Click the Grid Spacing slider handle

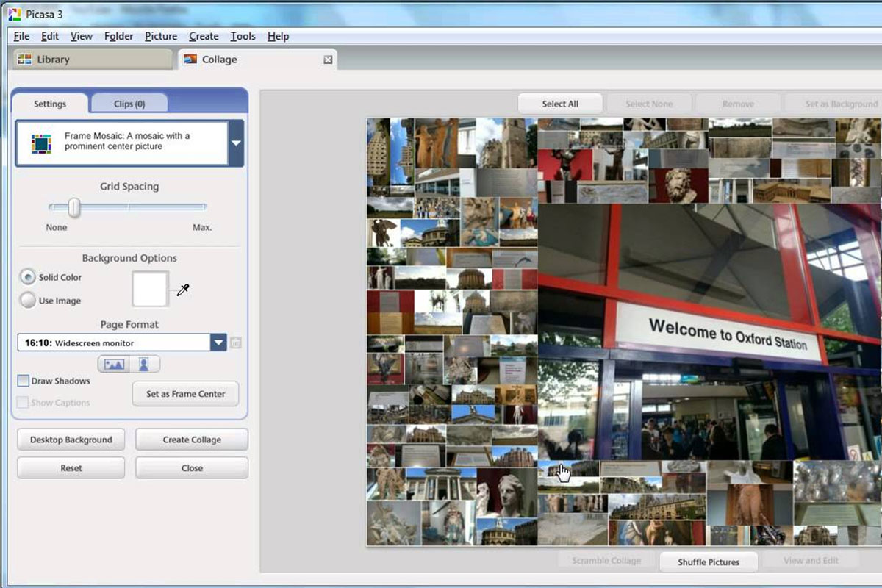74,209
